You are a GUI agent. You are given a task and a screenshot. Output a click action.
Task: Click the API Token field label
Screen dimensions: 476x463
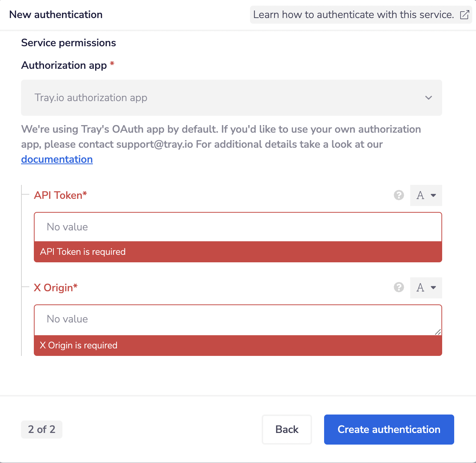tap(60, 195)
